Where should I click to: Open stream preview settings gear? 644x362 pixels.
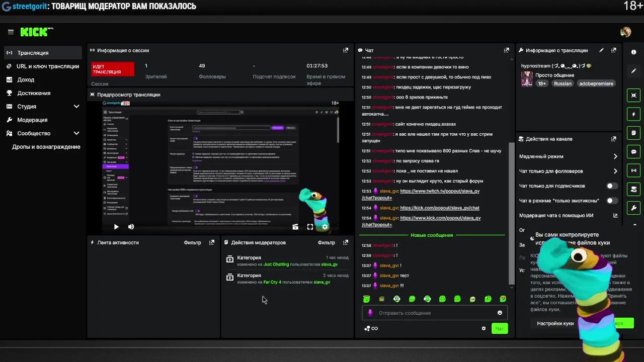(325, 227)
